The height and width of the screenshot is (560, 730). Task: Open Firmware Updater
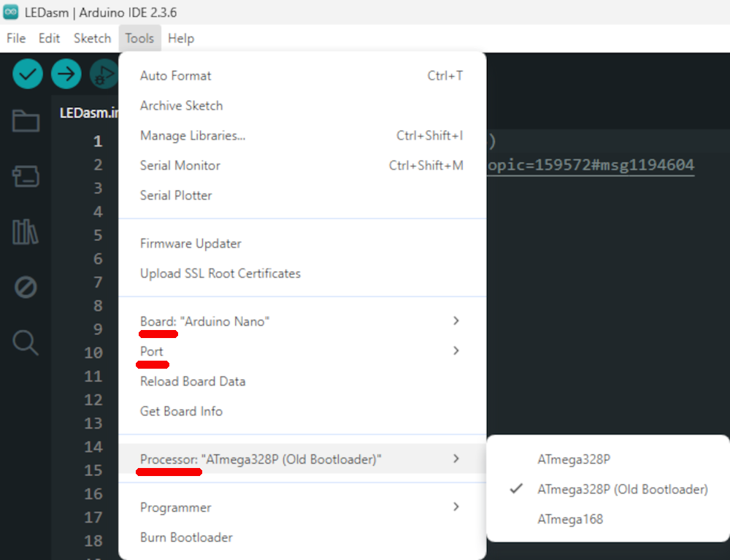click(x=303, y=243)
